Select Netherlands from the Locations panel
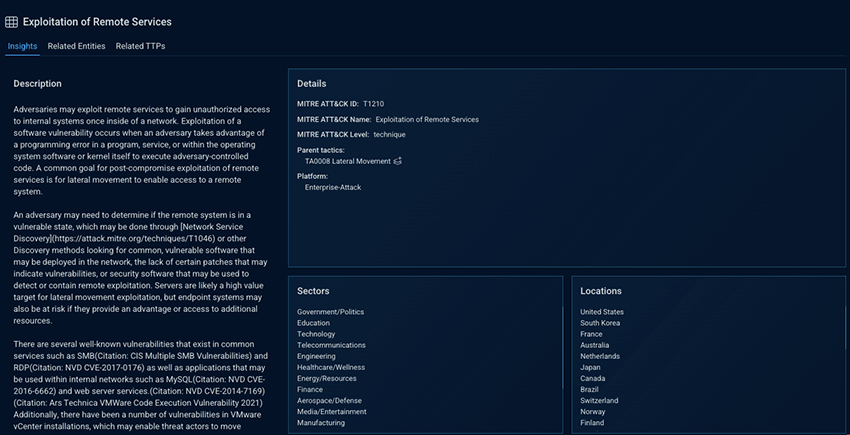The height and width of the screenshot is (435, 850). coord(600,356)
